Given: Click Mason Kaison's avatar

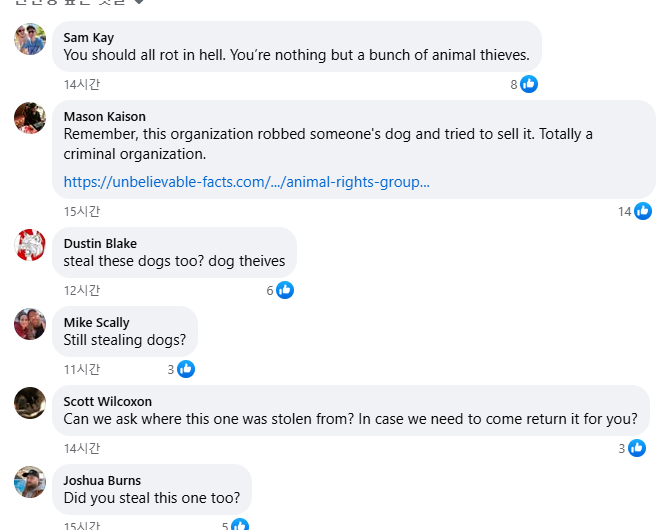Looking at the screenshot, I should point(30,118).
